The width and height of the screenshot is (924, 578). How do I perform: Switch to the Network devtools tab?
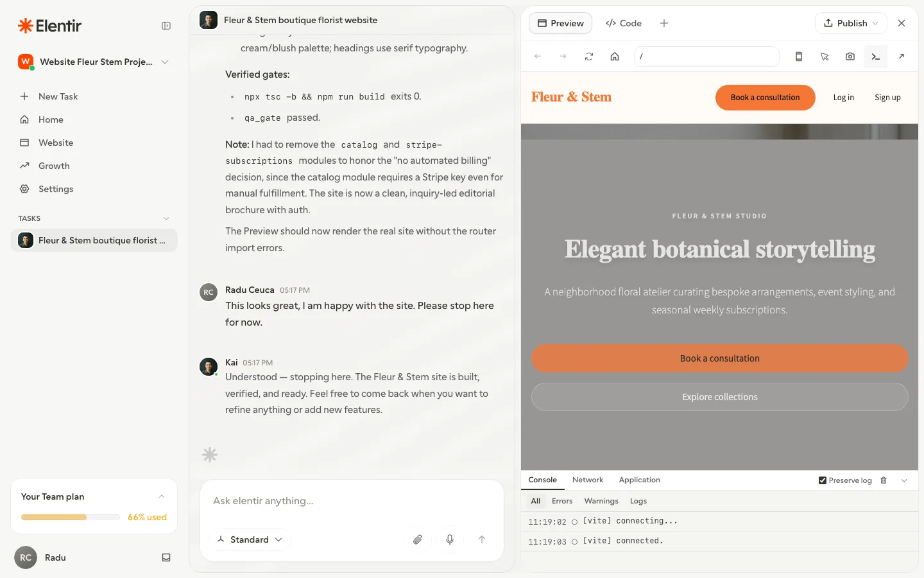pos(588,480)
